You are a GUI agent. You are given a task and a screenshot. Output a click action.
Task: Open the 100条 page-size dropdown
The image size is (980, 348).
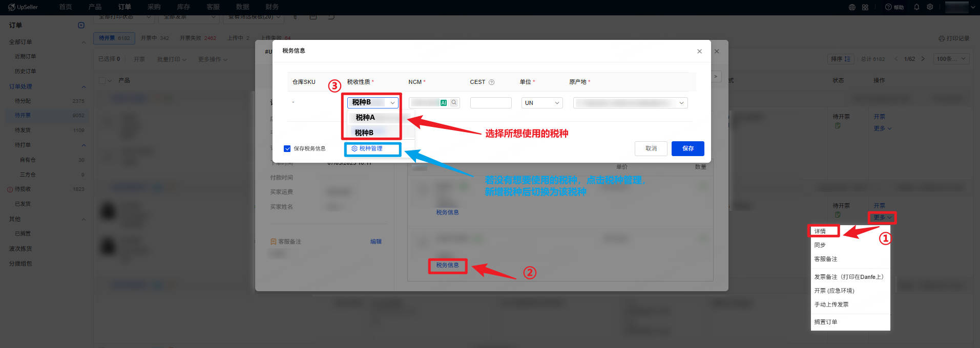(951, 59)
